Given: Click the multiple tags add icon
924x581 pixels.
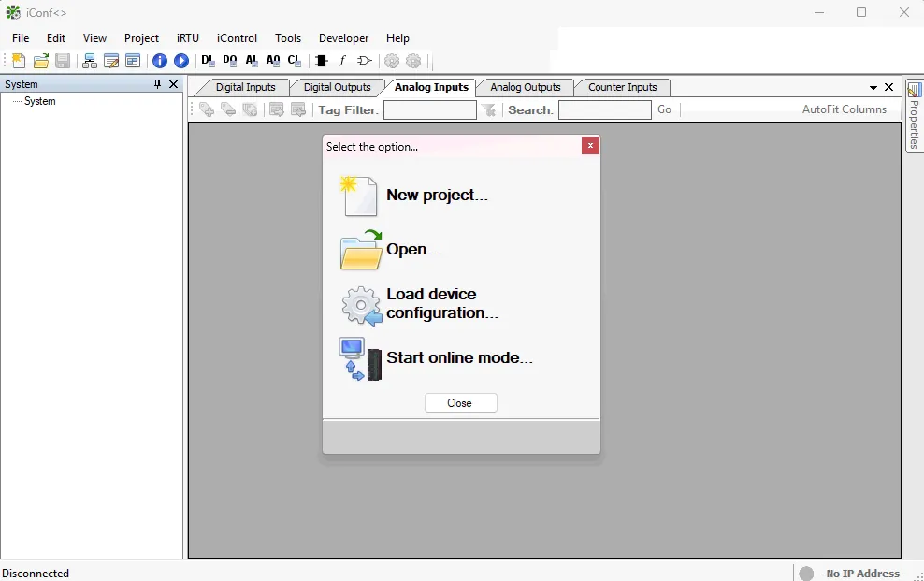Looking at the screenshot, I should [250, 109].
